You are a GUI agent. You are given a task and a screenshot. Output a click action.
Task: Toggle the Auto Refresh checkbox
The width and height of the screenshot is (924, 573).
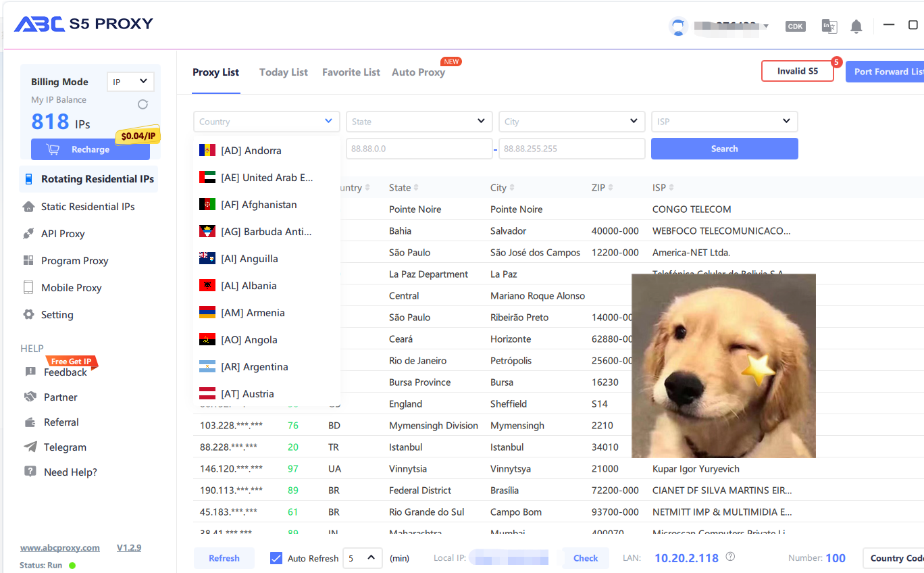276,558
